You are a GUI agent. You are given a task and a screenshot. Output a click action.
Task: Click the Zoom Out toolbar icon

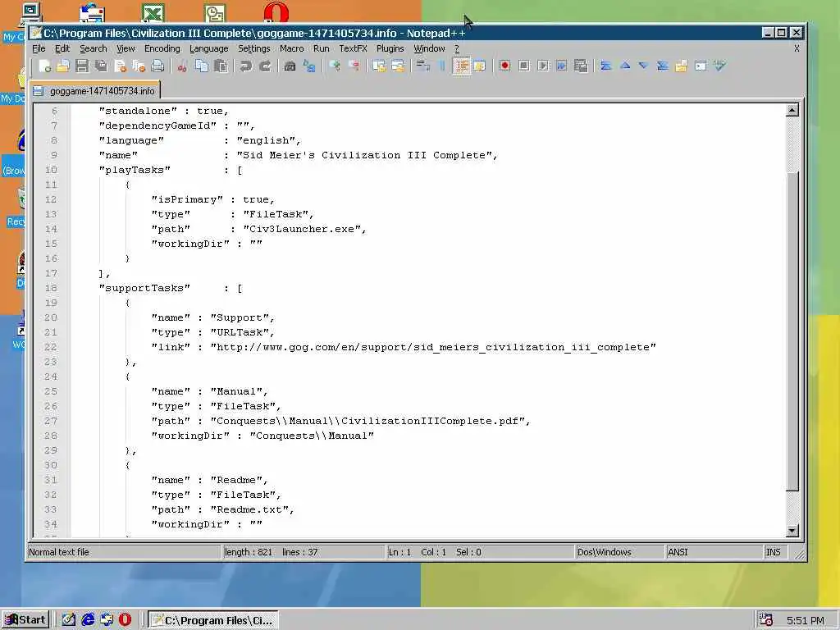pos(354,66)
